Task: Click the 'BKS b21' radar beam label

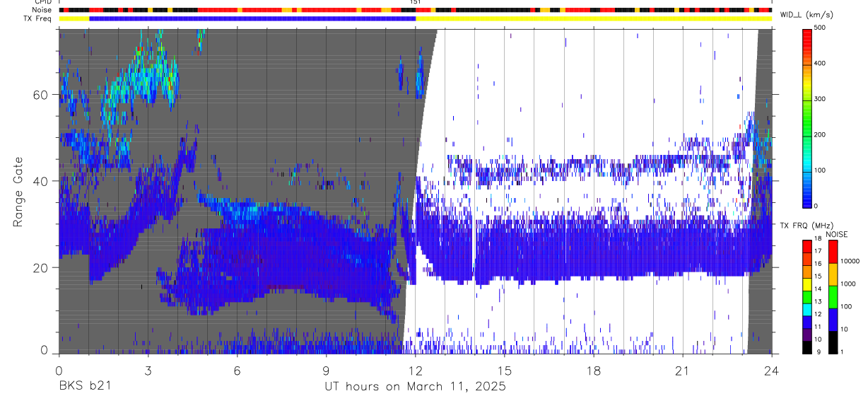Action: [84, 387]
